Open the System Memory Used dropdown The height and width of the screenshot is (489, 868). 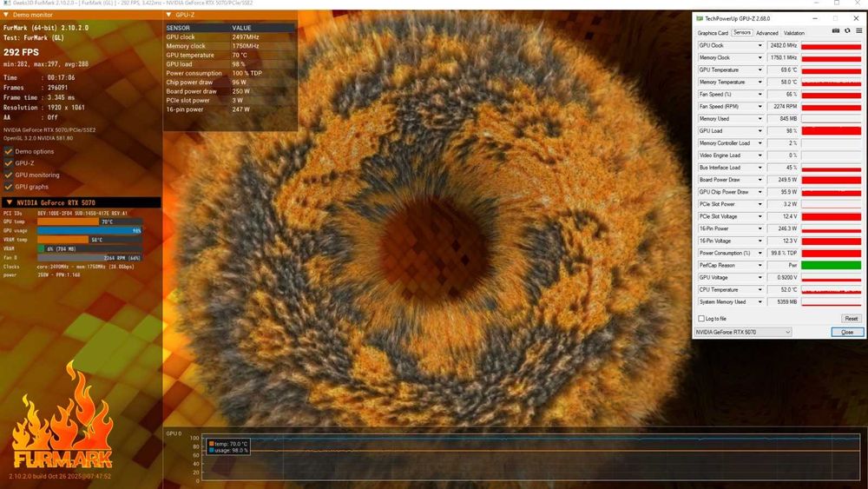click(x=759, y=301)
